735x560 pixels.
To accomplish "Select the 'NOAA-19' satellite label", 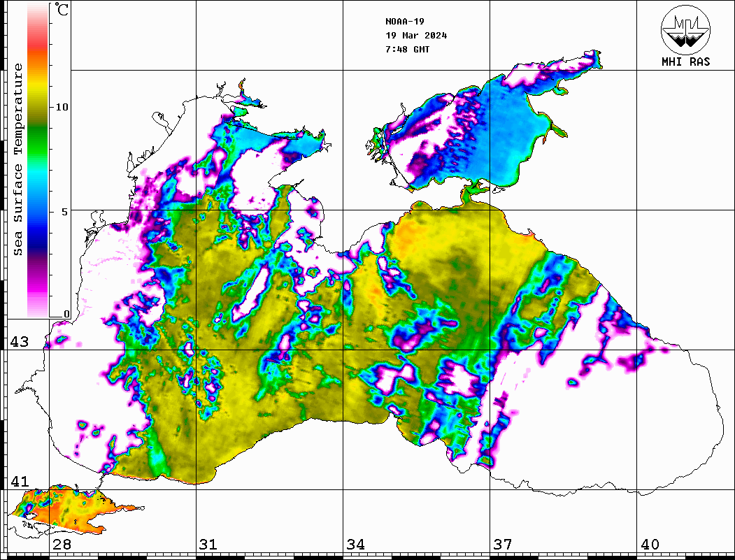I will [404, 22].
